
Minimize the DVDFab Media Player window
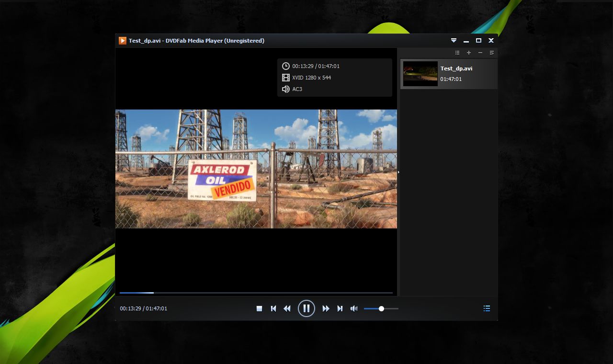pyautogui.click(x=466, y=41)
